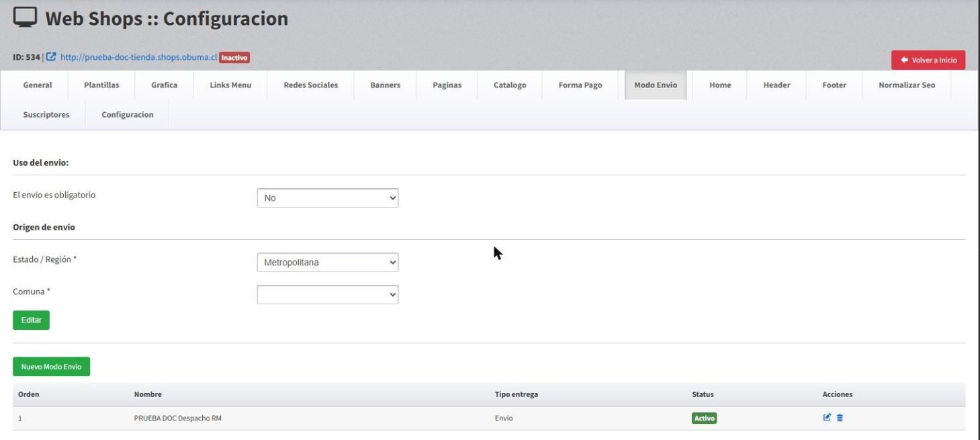Switch to the Header tab

(x=776, y=85)
